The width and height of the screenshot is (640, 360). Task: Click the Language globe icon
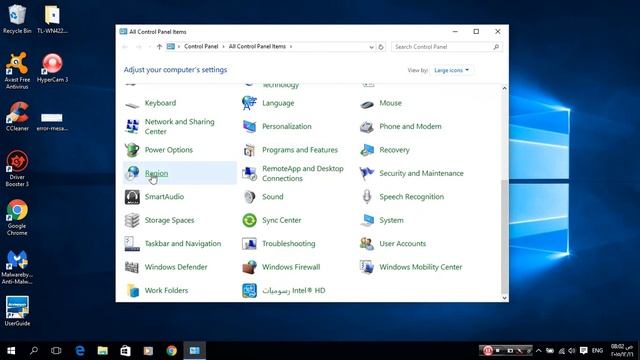click(x=249, y=103)
